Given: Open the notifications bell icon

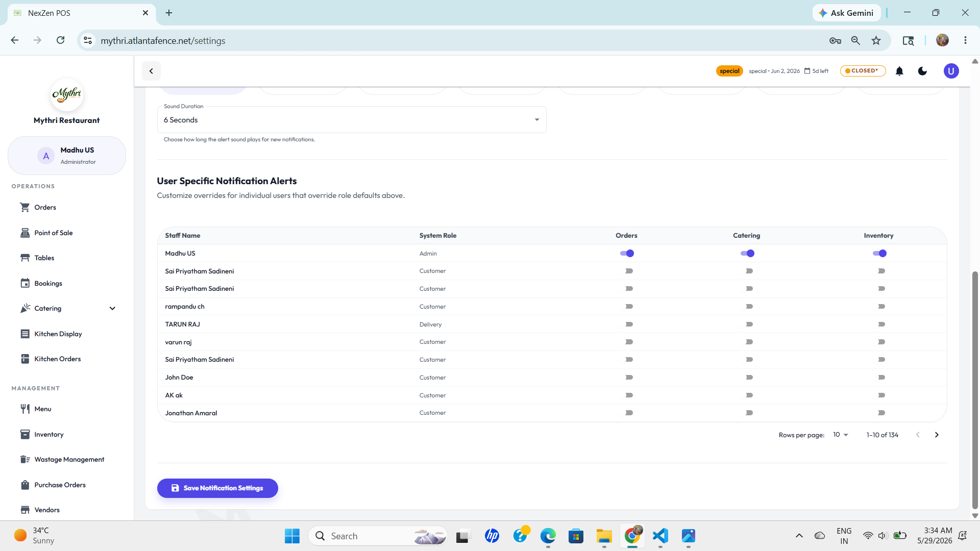Looking at the screenshot, I should 899,71.
